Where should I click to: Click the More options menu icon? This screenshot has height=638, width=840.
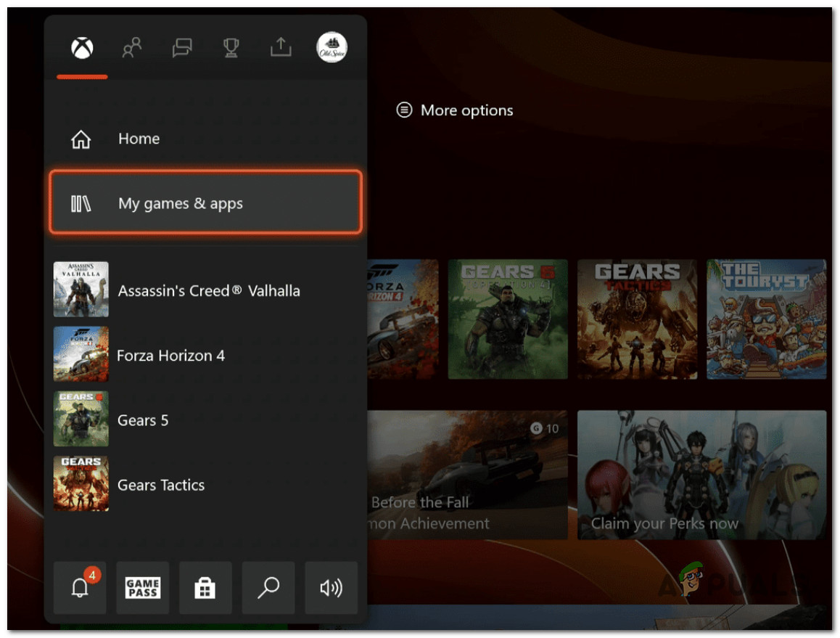(404, 110)
